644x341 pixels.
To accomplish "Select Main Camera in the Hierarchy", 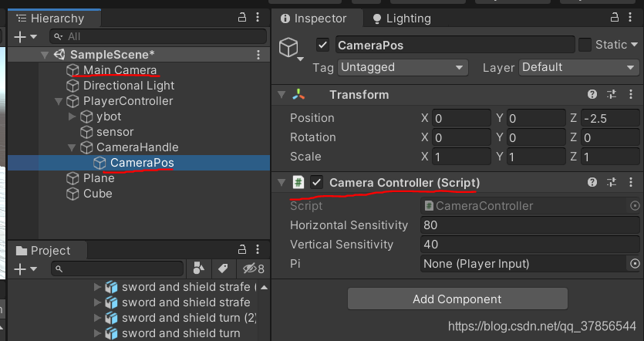I will (120, 70).
